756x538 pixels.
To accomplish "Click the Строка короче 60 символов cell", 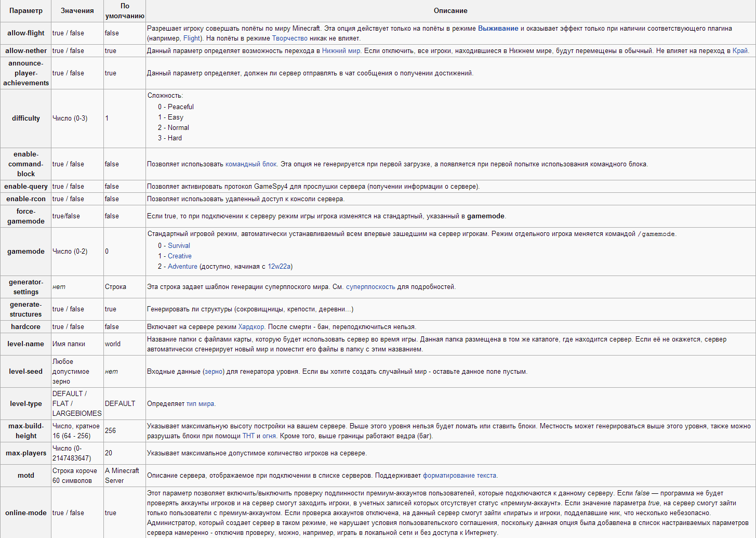I will tap(77, 476).
